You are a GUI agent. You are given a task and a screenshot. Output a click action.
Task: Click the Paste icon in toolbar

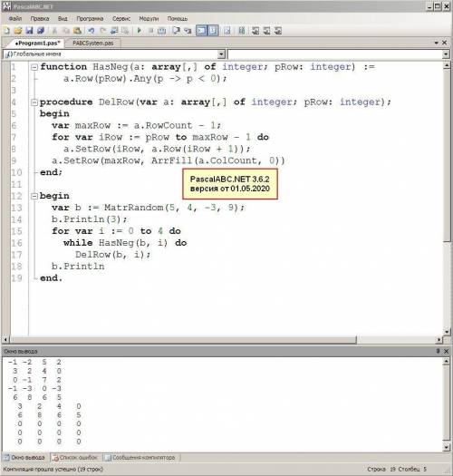(78, 30)
